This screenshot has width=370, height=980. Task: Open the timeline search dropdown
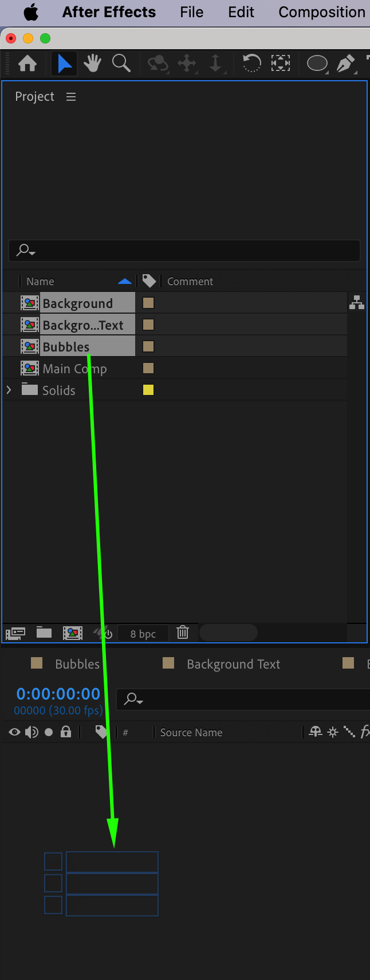pyautogui.click(x=135, y=699)
